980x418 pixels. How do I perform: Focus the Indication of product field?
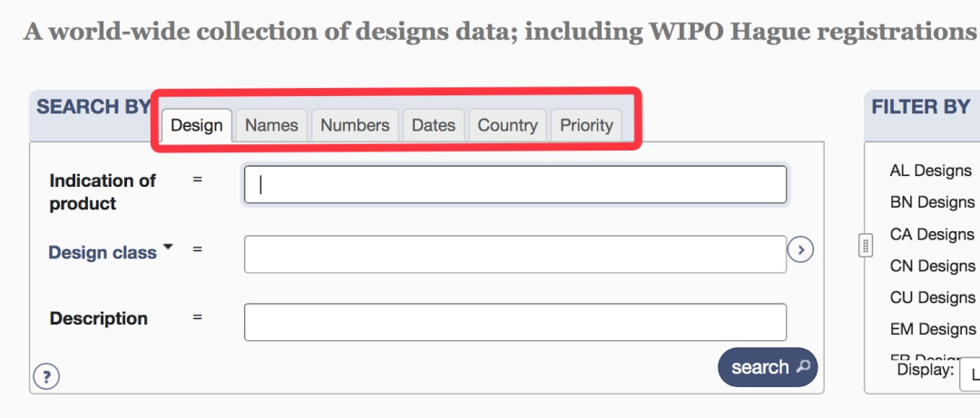coord(515,184)
